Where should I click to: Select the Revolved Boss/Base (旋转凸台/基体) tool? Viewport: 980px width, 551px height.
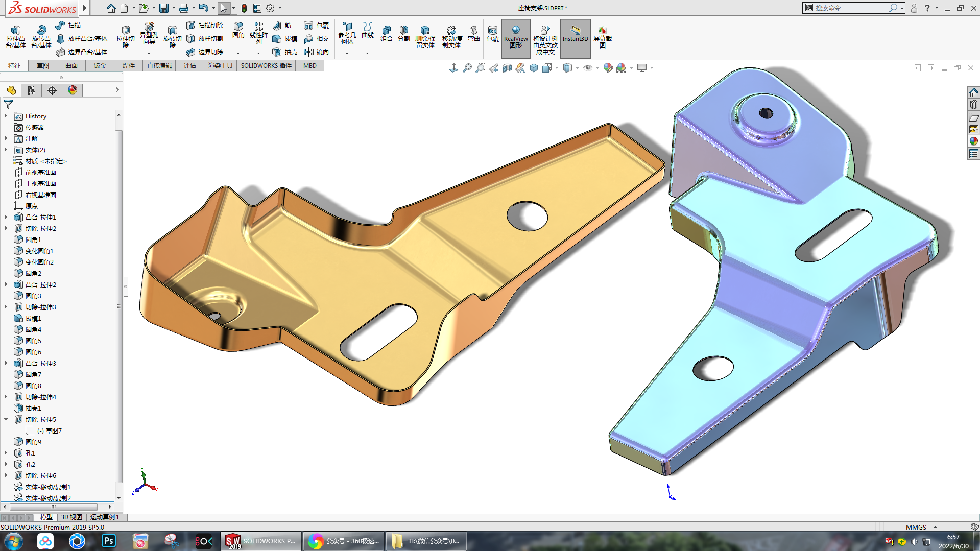pyautogui.click(x=41, y=37)
